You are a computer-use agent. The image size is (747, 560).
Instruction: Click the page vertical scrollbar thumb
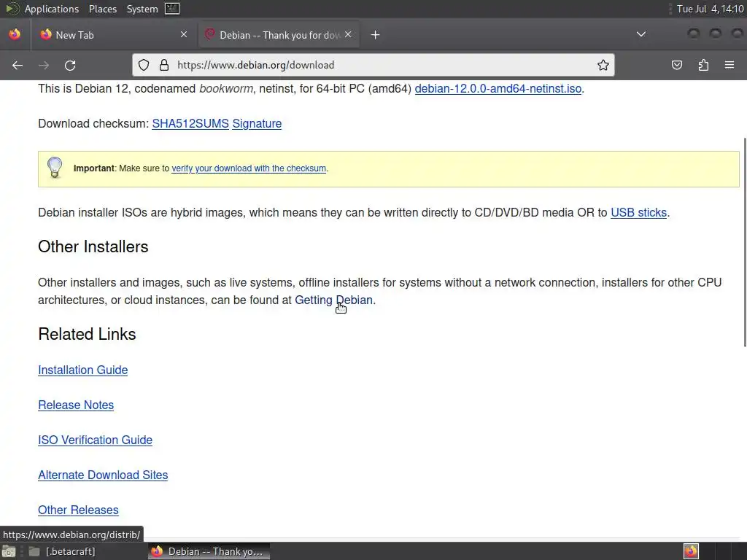pos(745,242)
